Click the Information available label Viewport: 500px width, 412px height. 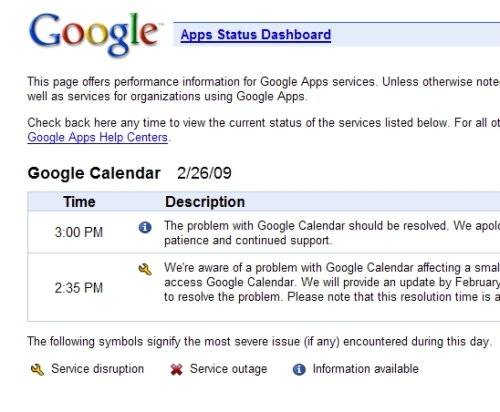pyautogui.click(x=365, y=369)
